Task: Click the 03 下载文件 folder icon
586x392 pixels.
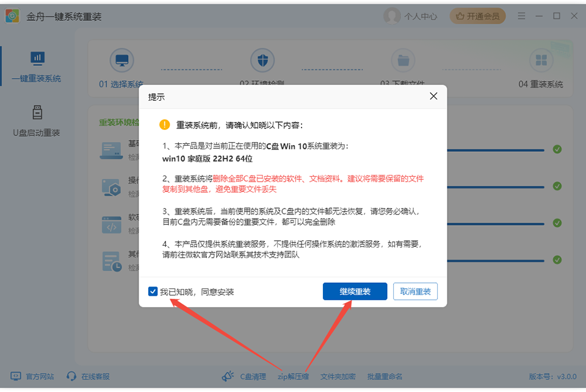Action: (403, 60)
